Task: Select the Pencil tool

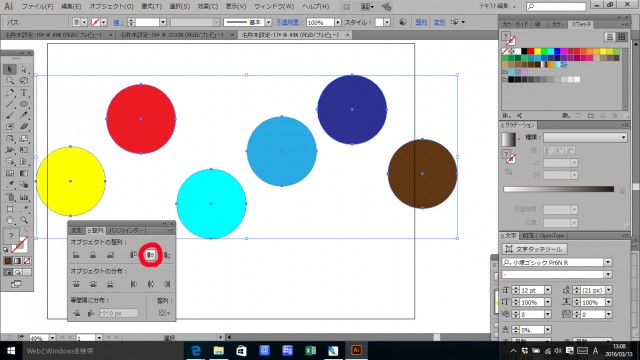Action: 24,116
